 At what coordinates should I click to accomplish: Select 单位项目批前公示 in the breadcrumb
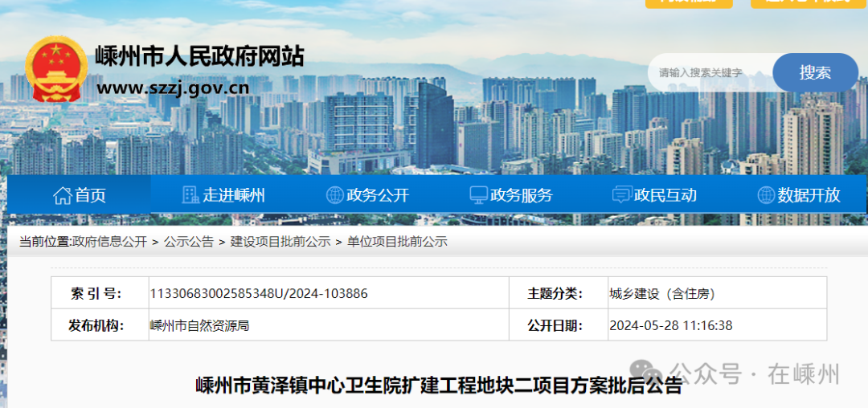pyautogui.click(x=397, y=242)
